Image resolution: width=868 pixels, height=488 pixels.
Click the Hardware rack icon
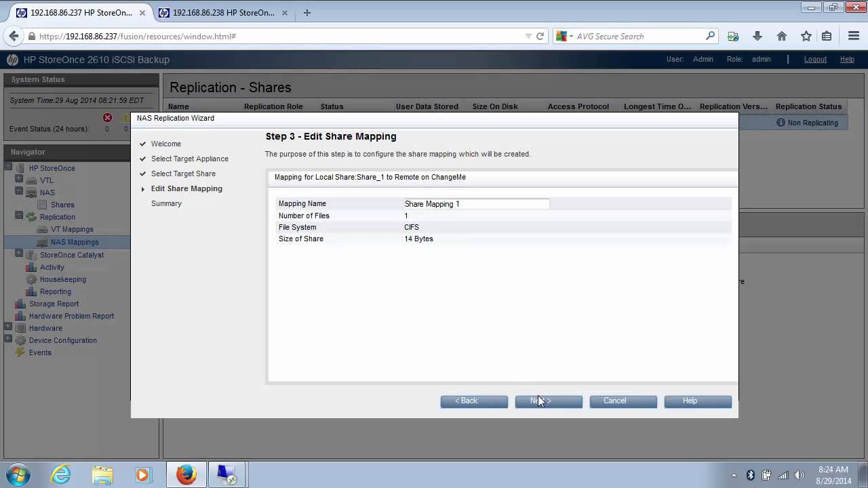click(20, 328)
